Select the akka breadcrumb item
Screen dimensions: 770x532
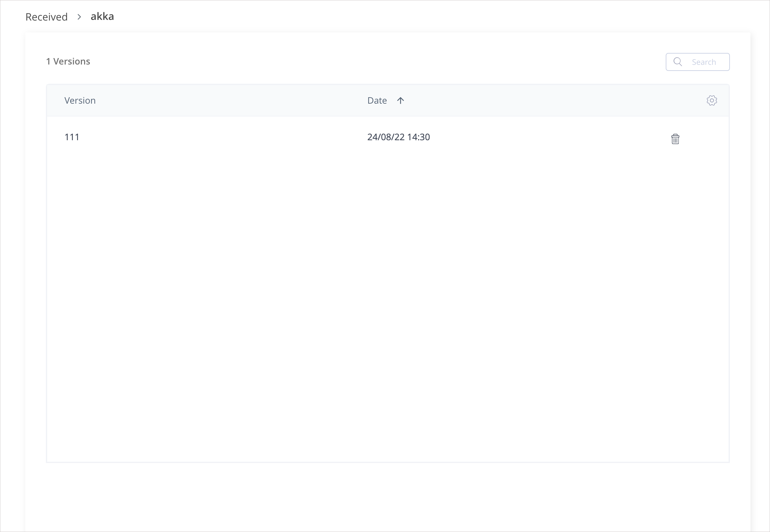pos(102,16)
